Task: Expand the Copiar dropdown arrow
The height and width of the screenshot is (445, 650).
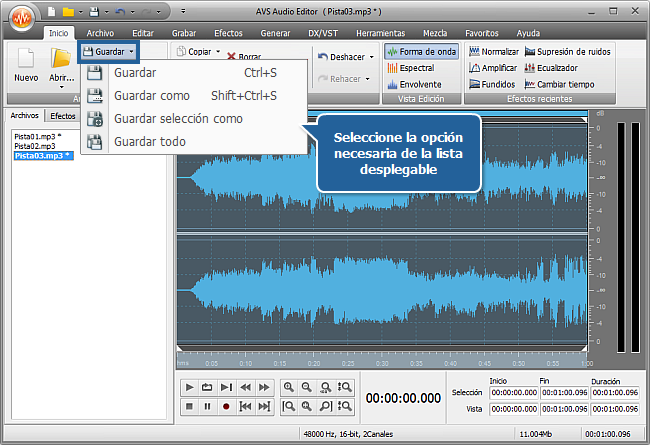Action: tap(217, 50)
